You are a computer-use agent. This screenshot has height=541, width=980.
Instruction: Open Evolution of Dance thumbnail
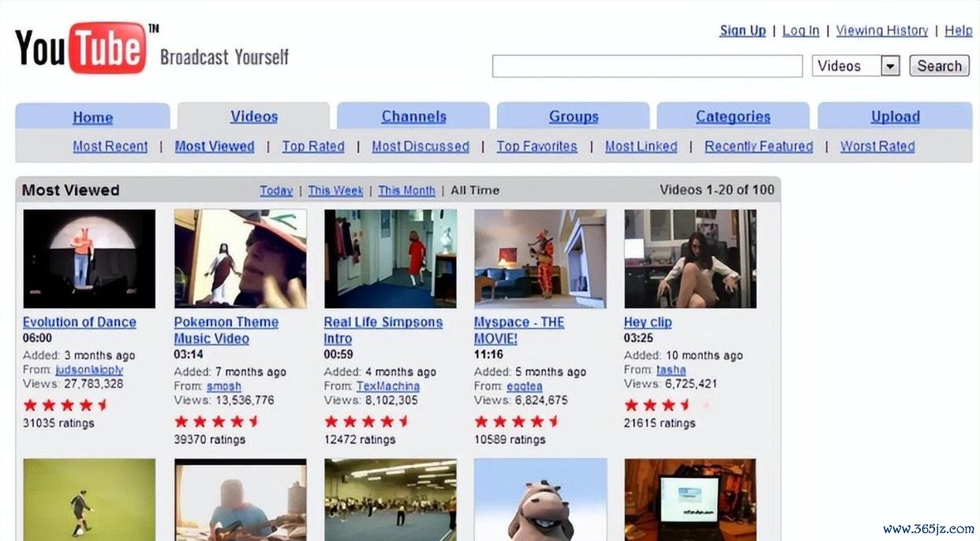pyautogui.click(x=89, y=258)
